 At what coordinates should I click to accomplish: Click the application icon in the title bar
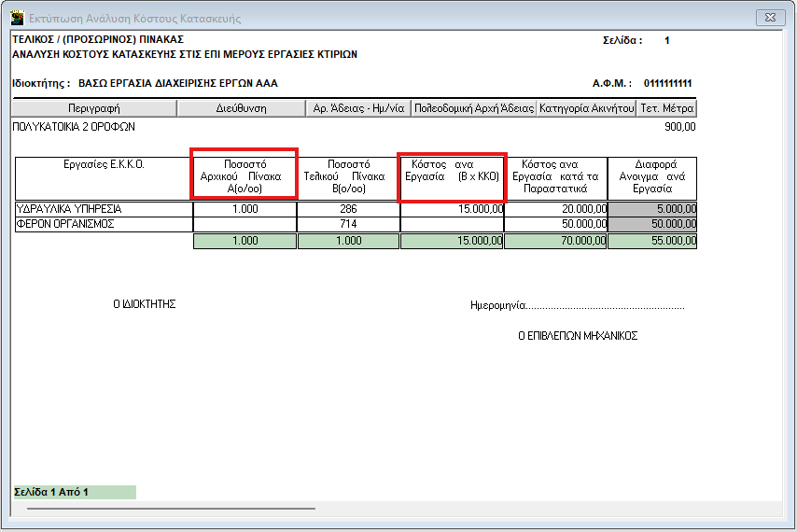point(17,17)
